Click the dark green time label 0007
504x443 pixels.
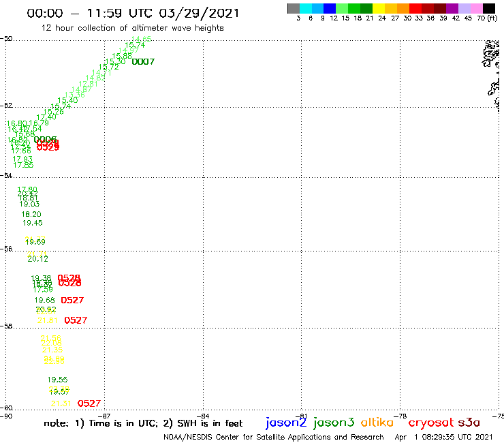pyautogui.click(x=143, y=62)
